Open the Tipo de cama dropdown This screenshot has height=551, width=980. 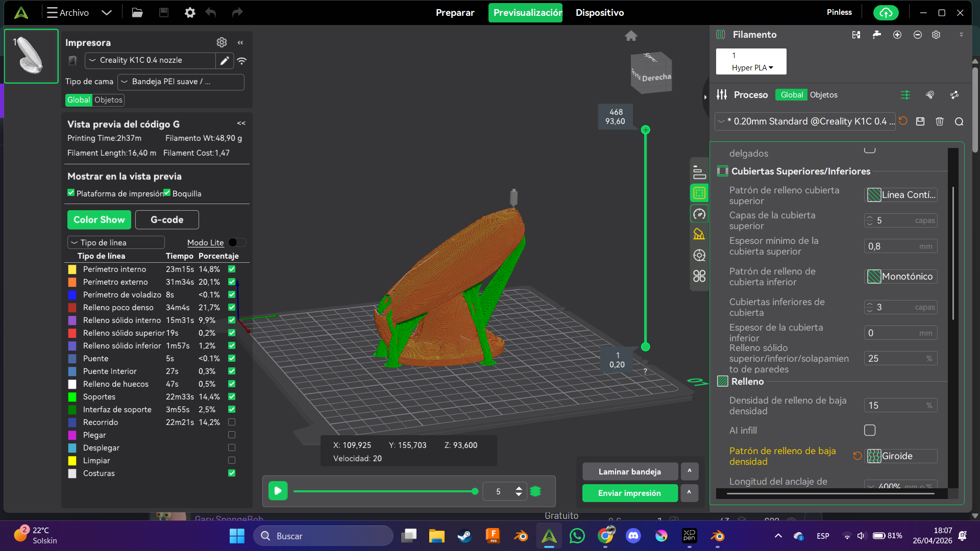[181, 82]
